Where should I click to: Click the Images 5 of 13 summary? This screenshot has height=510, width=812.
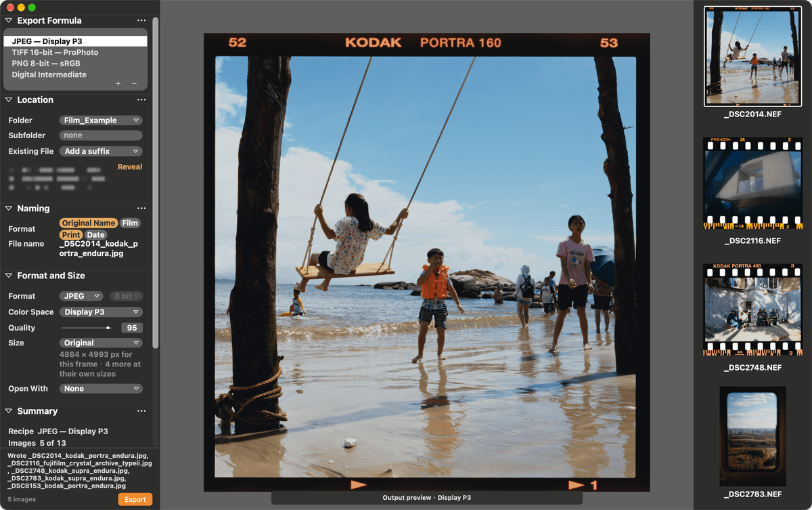click(x=37, y=443)
